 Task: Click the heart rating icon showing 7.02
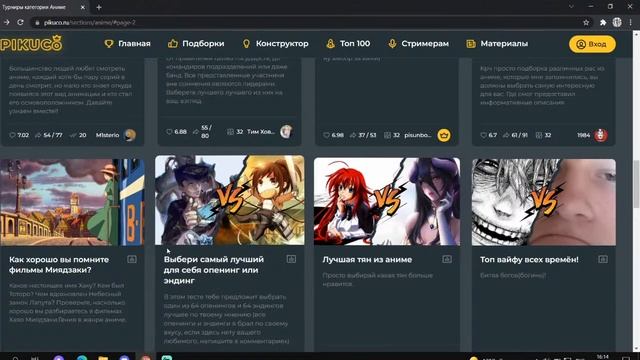pos(12,135)
